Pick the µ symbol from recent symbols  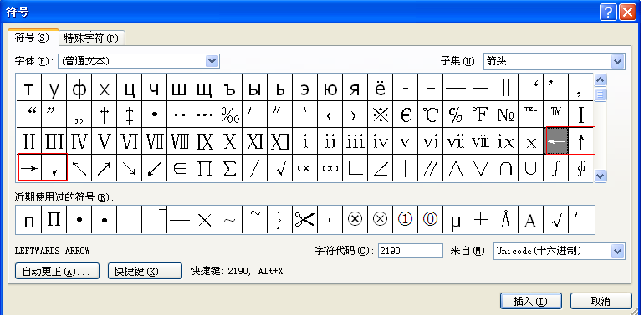[456, 220]
